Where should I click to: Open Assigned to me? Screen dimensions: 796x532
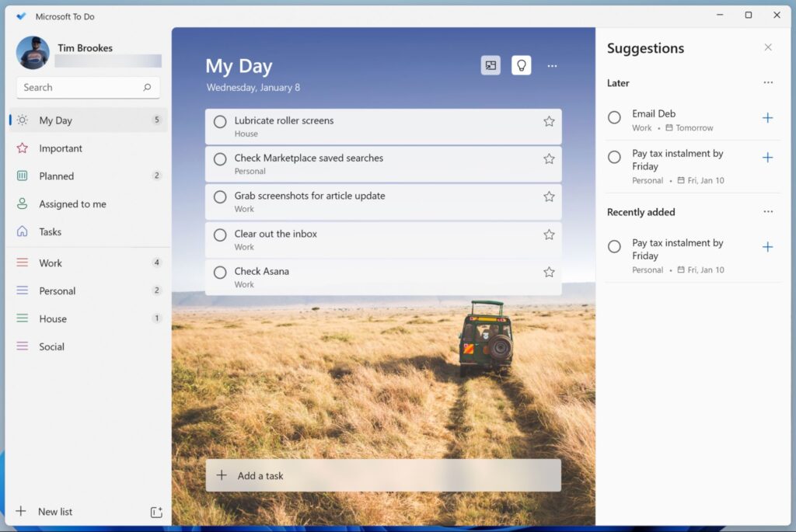coord(89,204)
